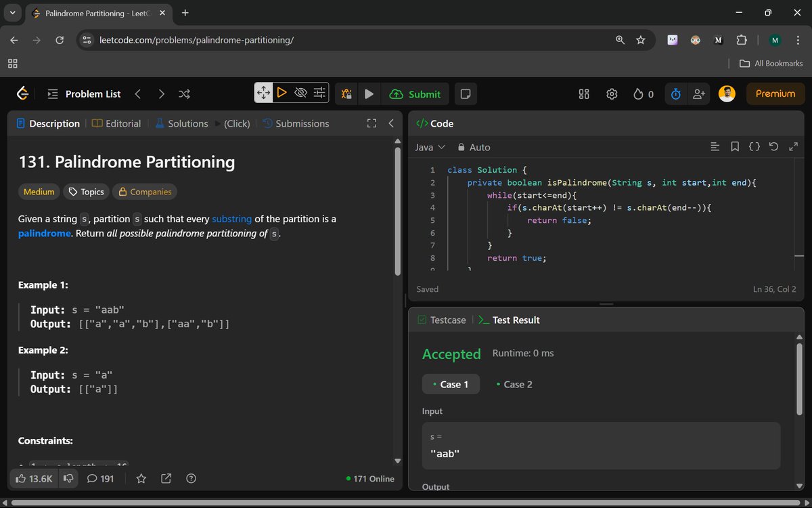Bookmark the code with bookmark icon
The height and width of the screenshot is (508, 812).
point(735,146)
